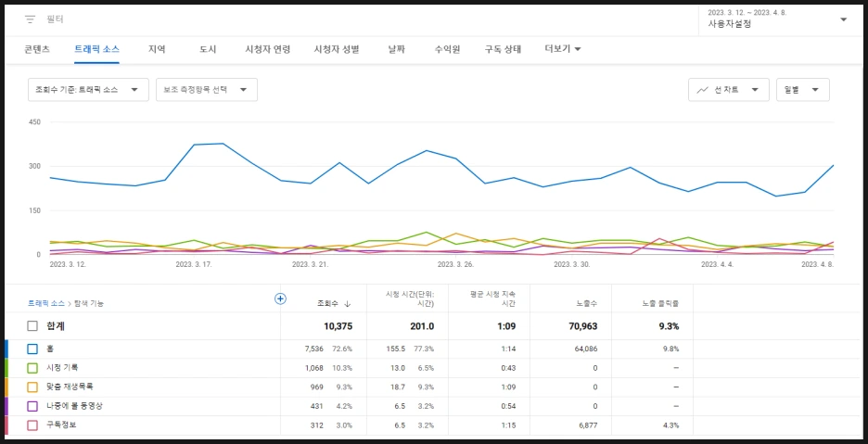Click the 2023. 4. 4. axis label
The width and height of the screenshot is (868, 444).
coord(718,264)
